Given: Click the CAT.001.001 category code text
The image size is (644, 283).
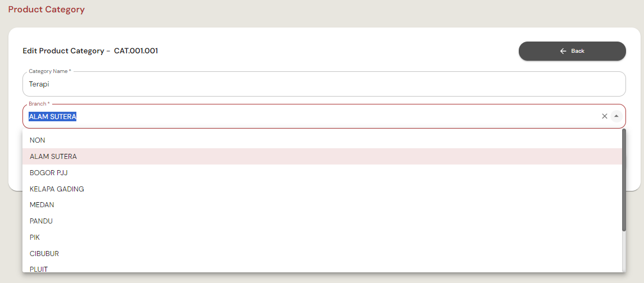Looking at the screenshot, I should 136,51.
